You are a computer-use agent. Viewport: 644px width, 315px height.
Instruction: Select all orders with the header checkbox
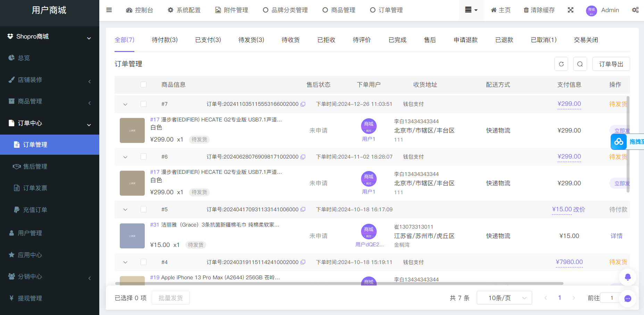(x=143, y=84)
